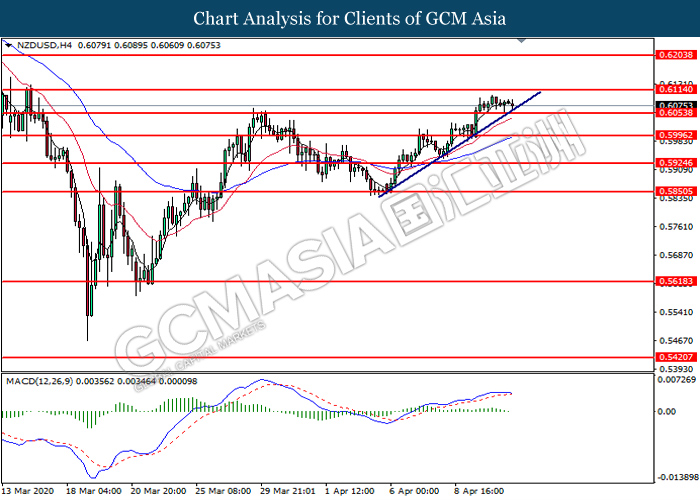Click the Chart Analysis for Clients header title

click(350, 18)
